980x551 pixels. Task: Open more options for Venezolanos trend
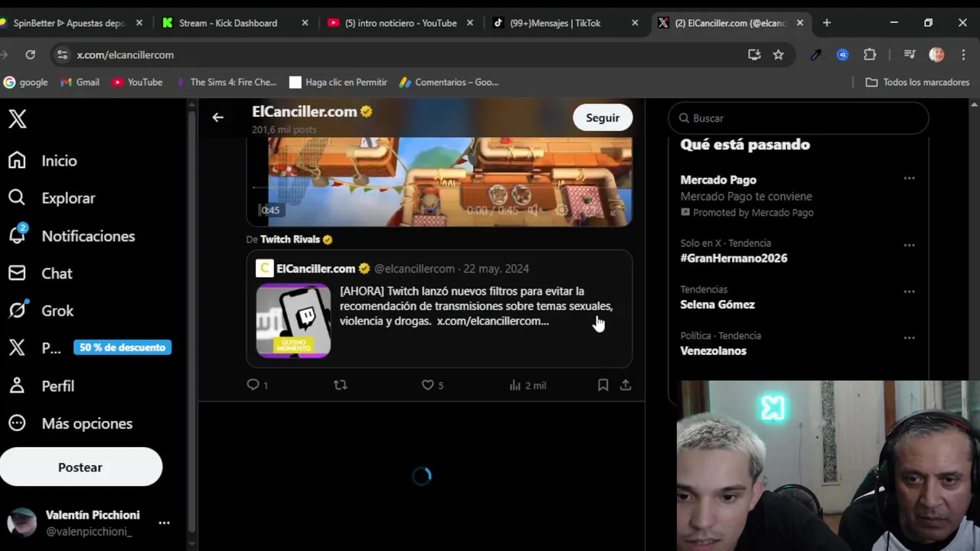(x=909, y=337)
